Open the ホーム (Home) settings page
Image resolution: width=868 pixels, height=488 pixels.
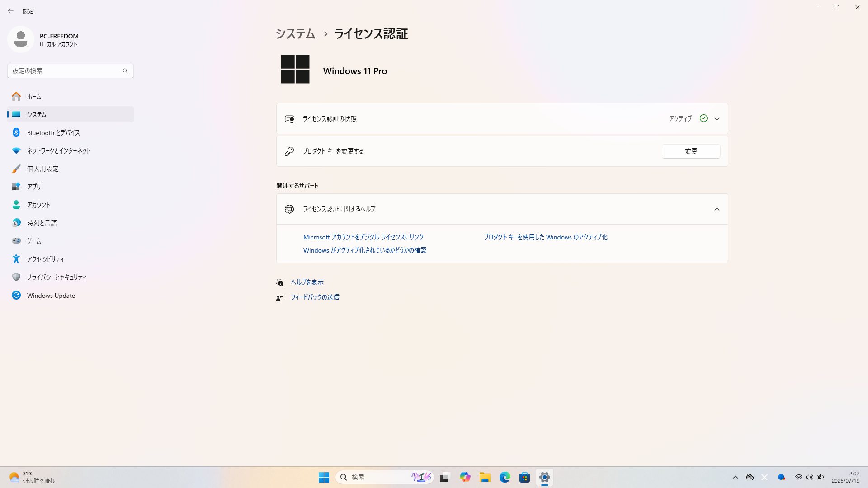[34, 96]
